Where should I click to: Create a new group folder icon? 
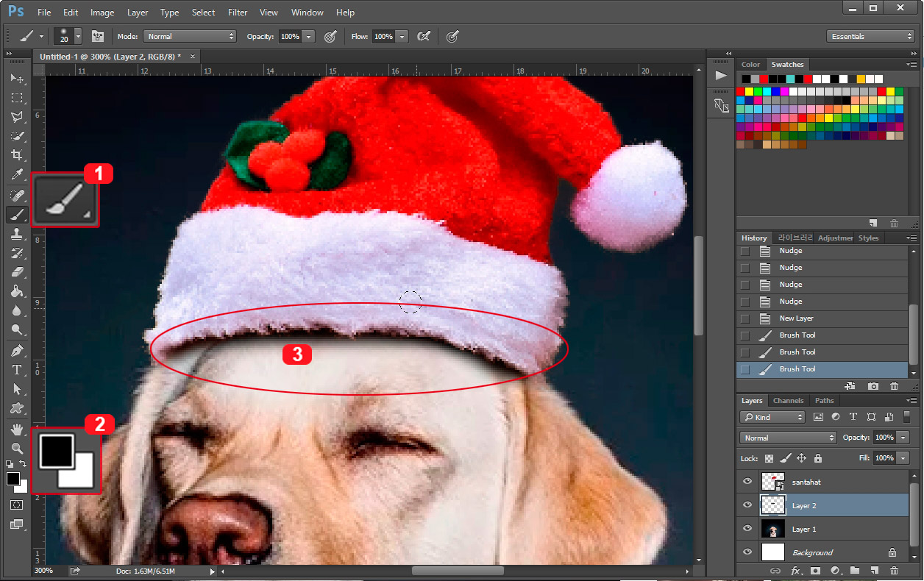(855, 571)
